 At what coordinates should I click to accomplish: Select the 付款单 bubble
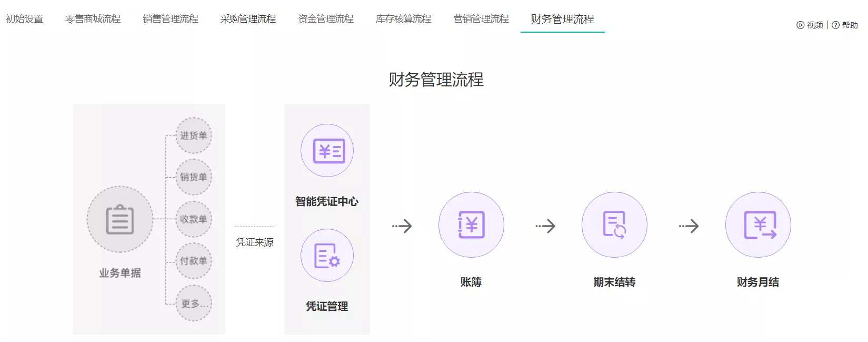(194, 261)
